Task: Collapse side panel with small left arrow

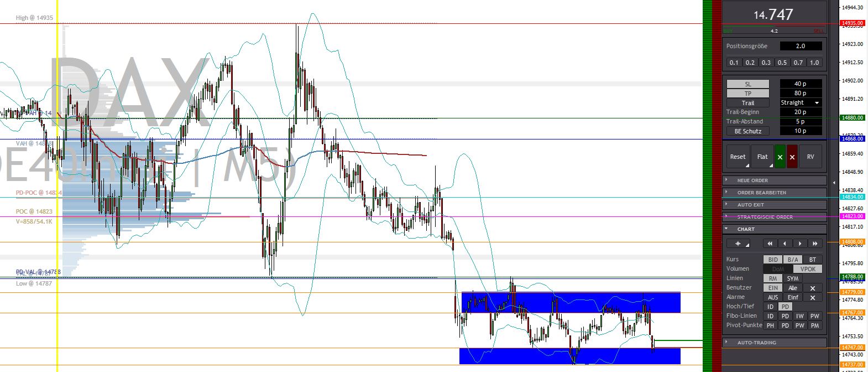Action: point(834,182)
